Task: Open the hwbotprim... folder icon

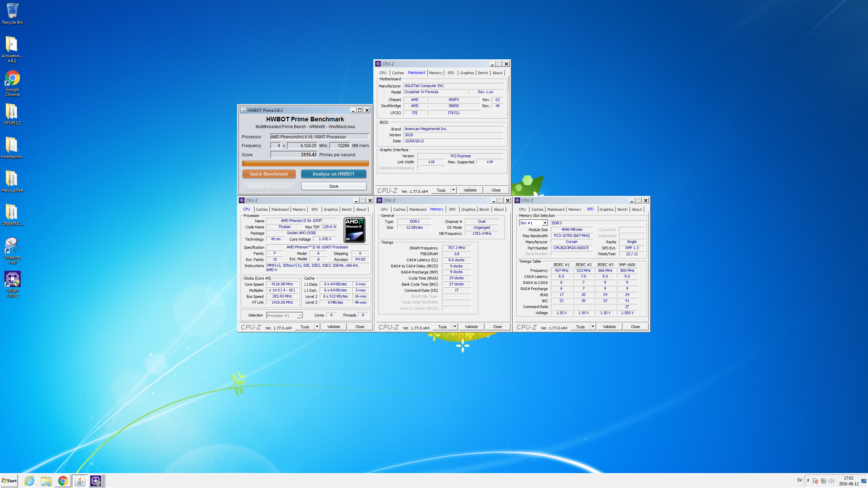Action: (12, 148)
